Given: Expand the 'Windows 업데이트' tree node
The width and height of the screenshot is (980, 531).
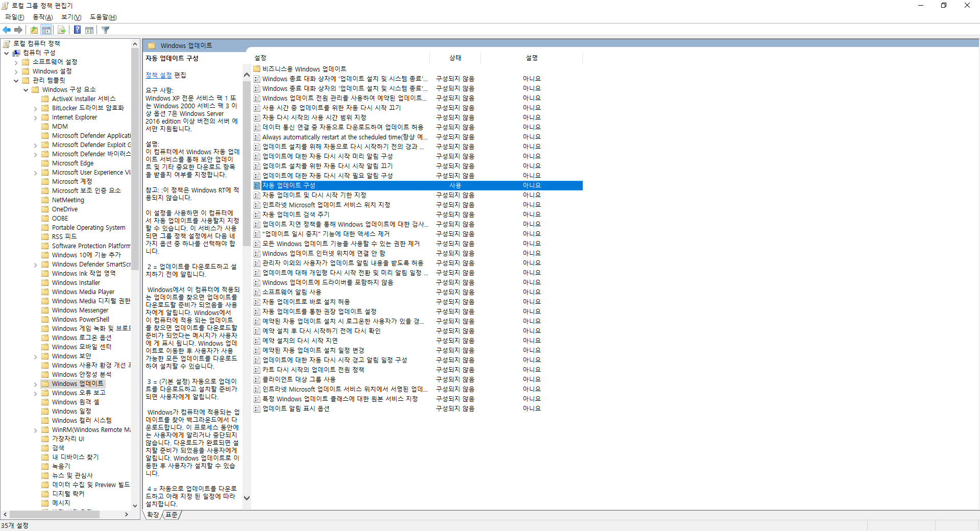Looking at the screenshot, I should [x=36, y=384].
